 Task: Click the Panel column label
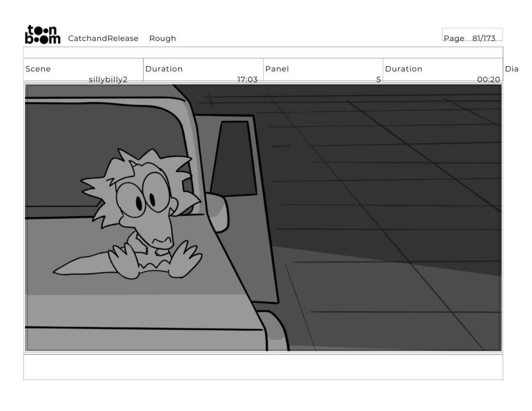point(277,69)
